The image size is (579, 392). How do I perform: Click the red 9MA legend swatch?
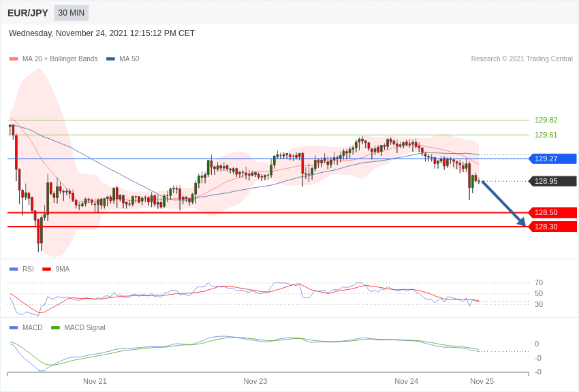tap(46, 269)
